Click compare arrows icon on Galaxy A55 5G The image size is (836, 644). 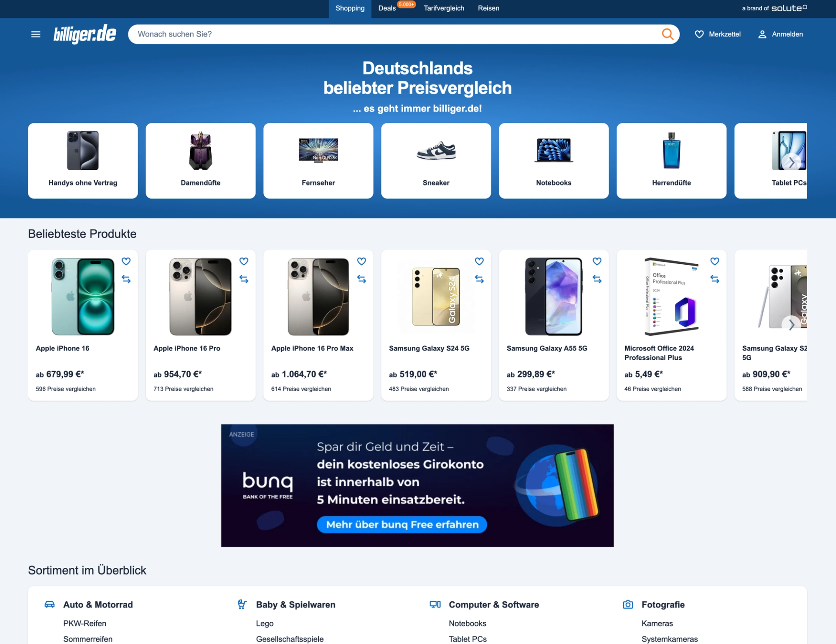[x=597, y=279]
